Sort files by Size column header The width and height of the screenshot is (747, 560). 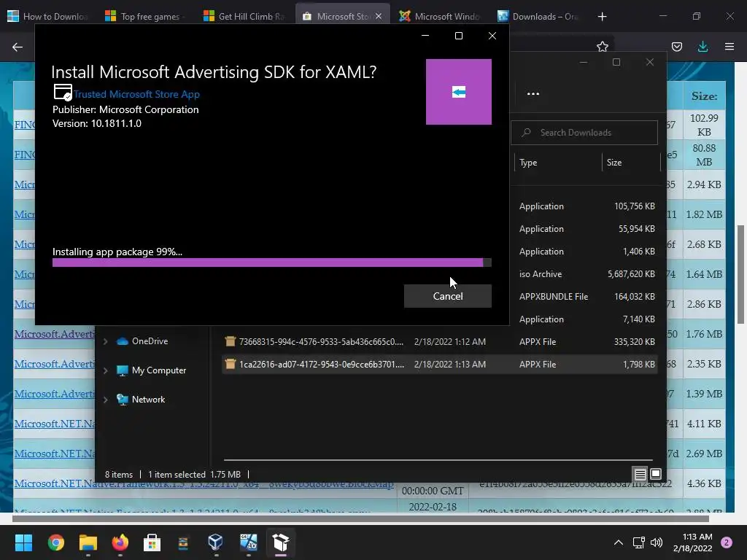pyautogui.click(x=614, y=163)
